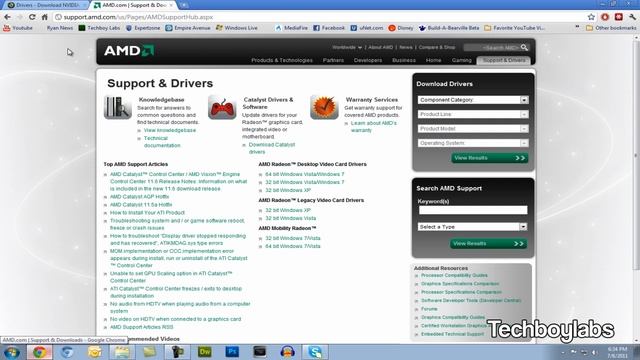640x360 pixels.
Task: Click Learn about AMD's warranty link
Action: [374, 127]
